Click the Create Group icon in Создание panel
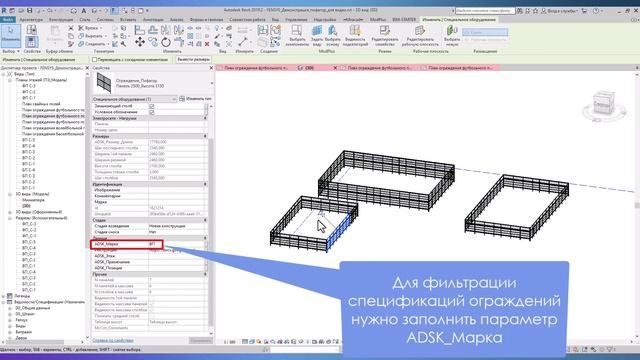The width and height of the screenshot is (640, 360). click(x=276, y=30)
